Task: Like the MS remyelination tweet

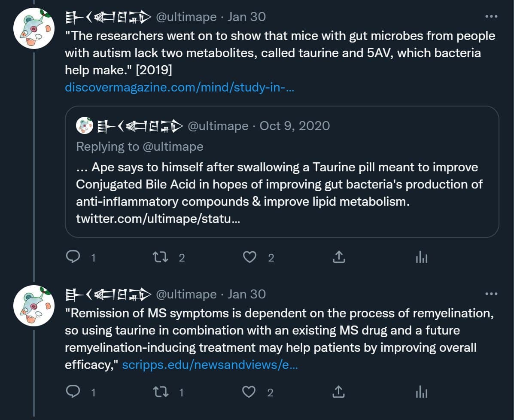Action: (249, 392)
